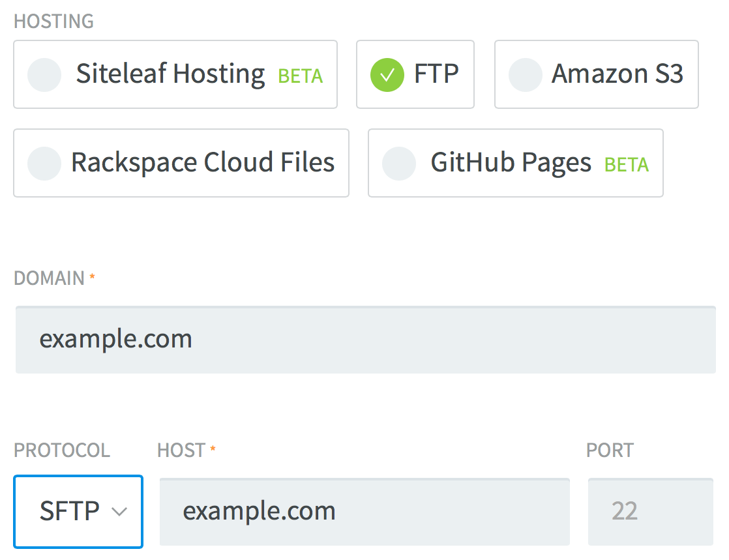The image size is (729, 560).
Task: Choose the Rackspace Cloud Files radio circle
Action: 44,164
